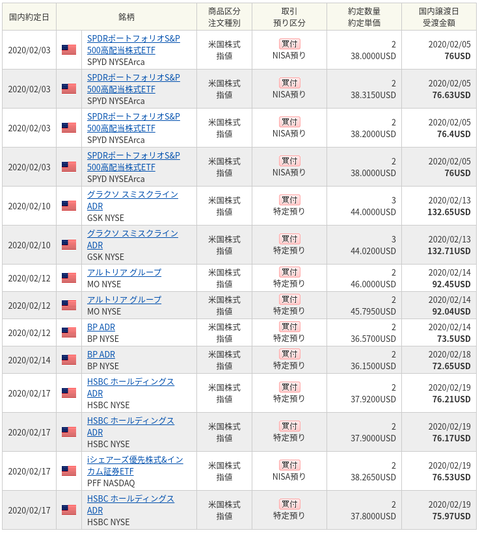The image size is (480, 533).
Task: Open HSBC ホールディングス ADR link in 76.17USD row
Action: (131, 427)
